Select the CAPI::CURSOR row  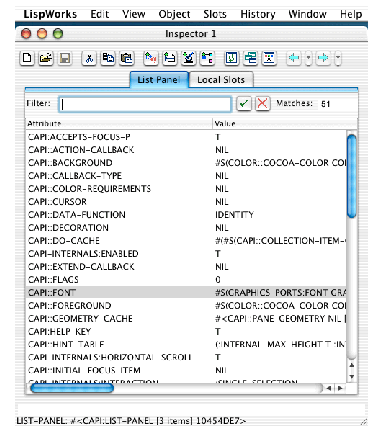pos(186,202)
